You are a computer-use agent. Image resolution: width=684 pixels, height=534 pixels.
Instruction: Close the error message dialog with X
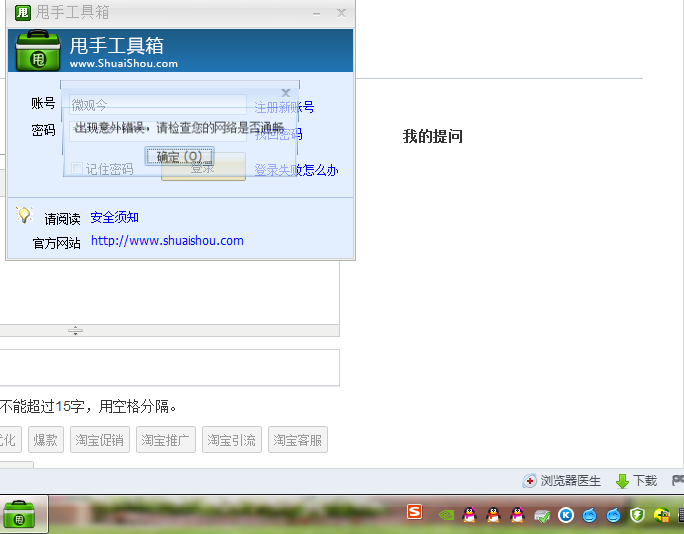click(x=286, y=92)
